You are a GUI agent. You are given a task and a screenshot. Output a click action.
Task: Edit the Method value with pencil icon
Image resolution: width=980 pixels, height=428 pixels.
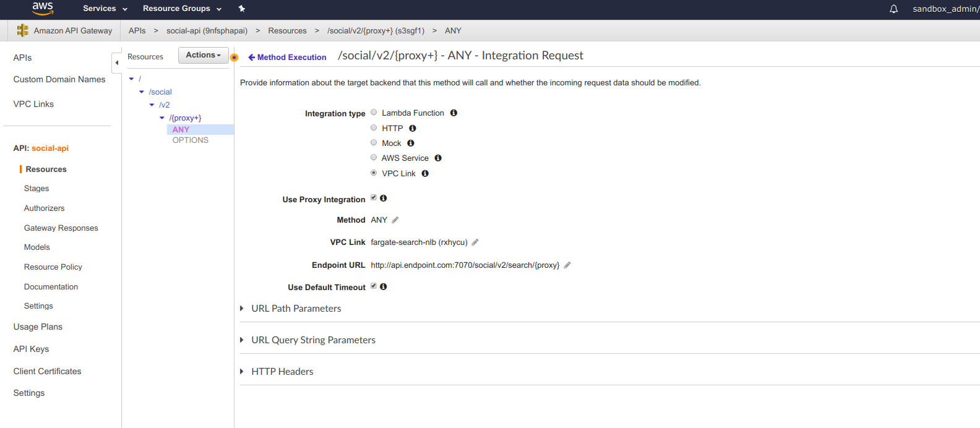click(395, 220)
